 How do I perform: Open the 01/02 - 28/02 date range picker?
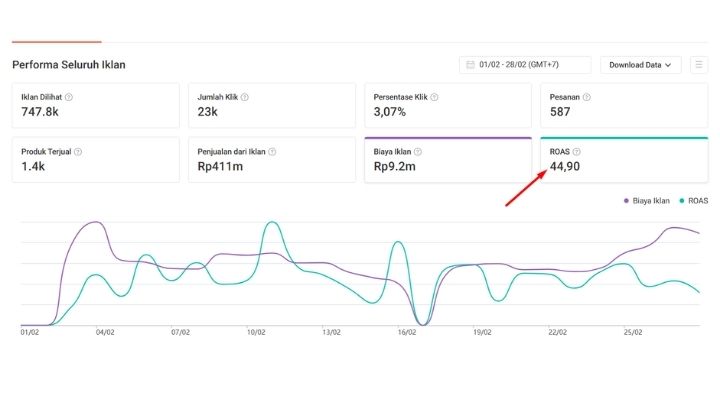tap(525, 65)
